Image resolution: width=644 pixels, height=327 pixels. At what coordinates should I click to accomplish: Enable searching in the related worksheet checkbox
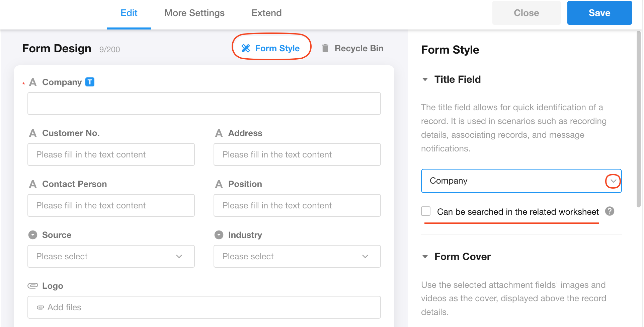pos(426,211)
